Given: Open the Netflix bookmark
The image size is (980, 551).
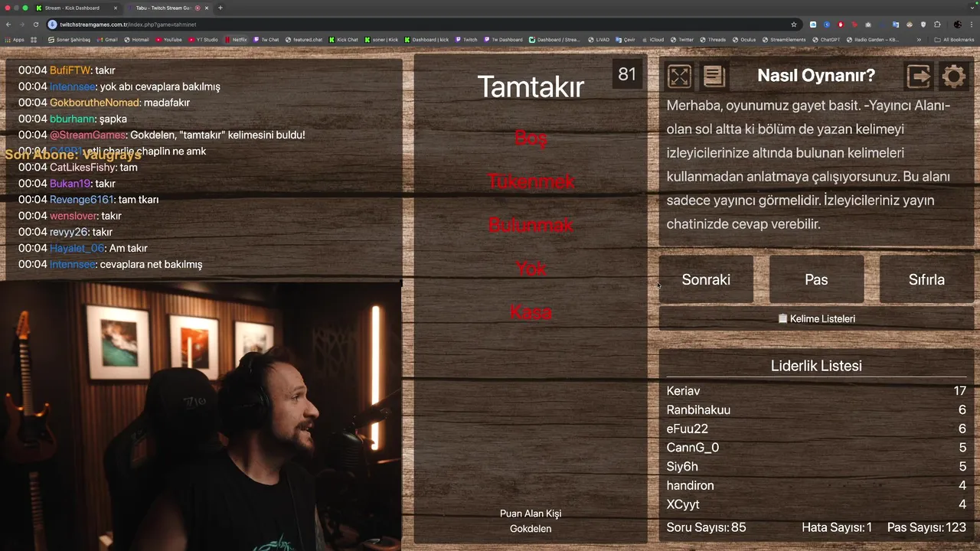Looking at the screenshot, I should 236,39.
